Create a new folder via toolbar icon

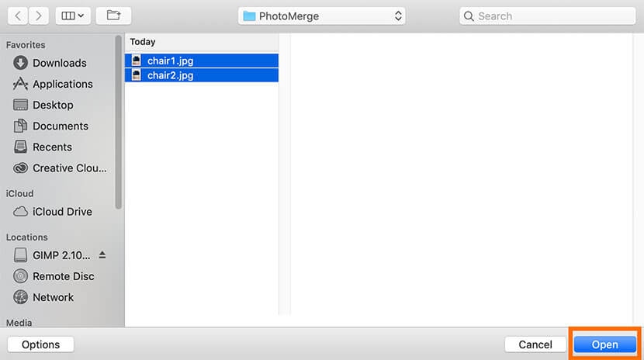tap(114, 16)
